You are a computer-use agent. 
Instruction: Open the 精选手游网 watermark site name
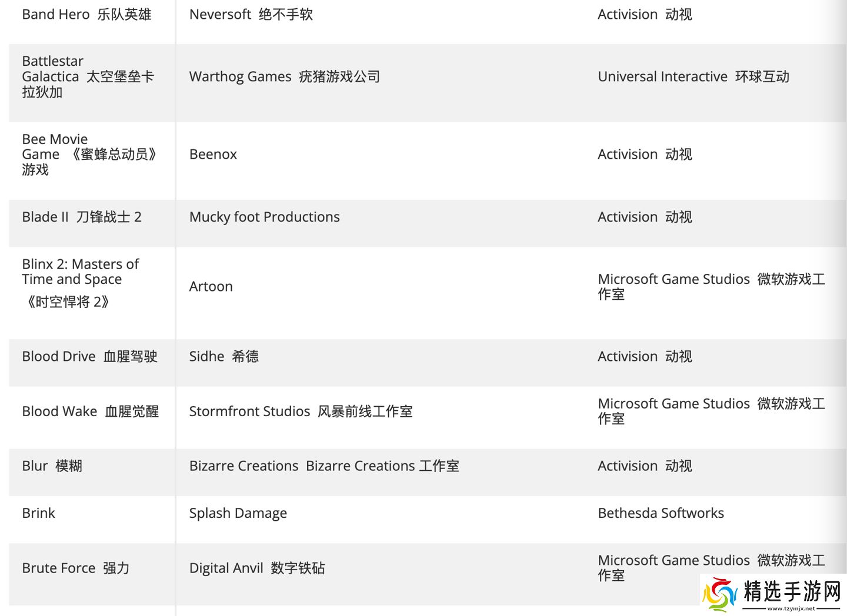click(792, 591)
